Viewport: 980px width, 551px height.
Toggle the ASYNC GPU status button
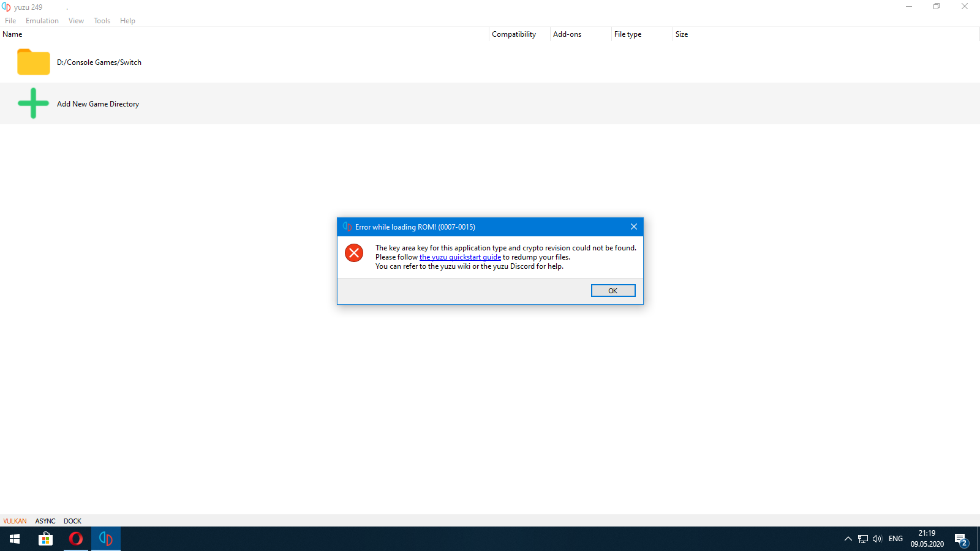[45, 521]
